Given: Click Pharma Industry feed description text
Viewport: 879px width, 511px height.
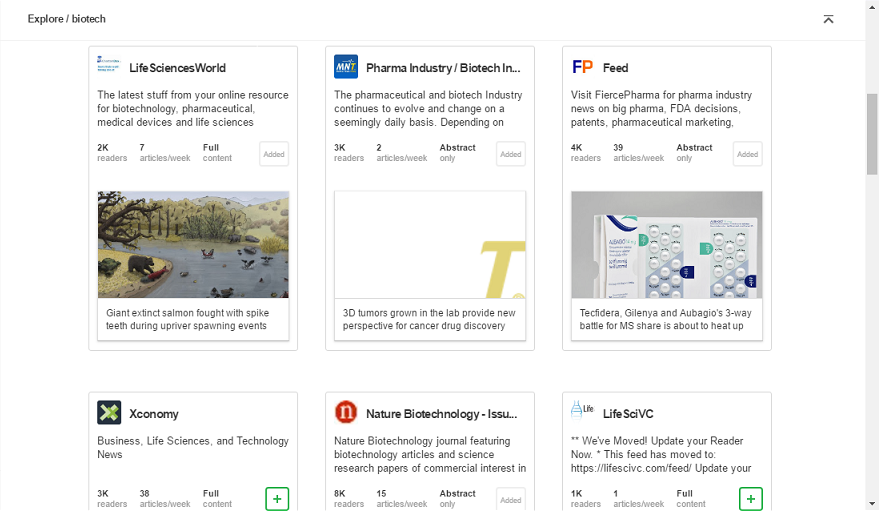Looking at the screenshot, I should tap(428, 109).
